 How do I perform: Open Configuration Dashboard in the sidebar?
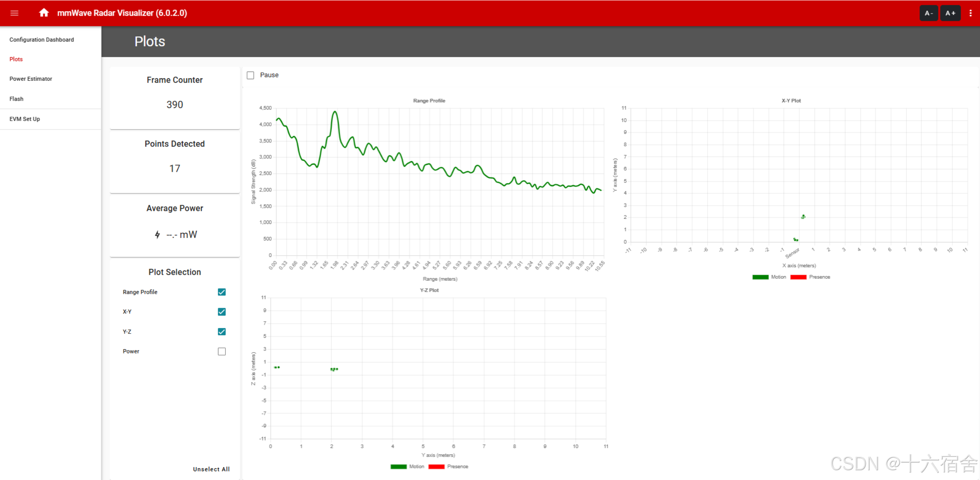pyautogui.click(x=41, y=40)
